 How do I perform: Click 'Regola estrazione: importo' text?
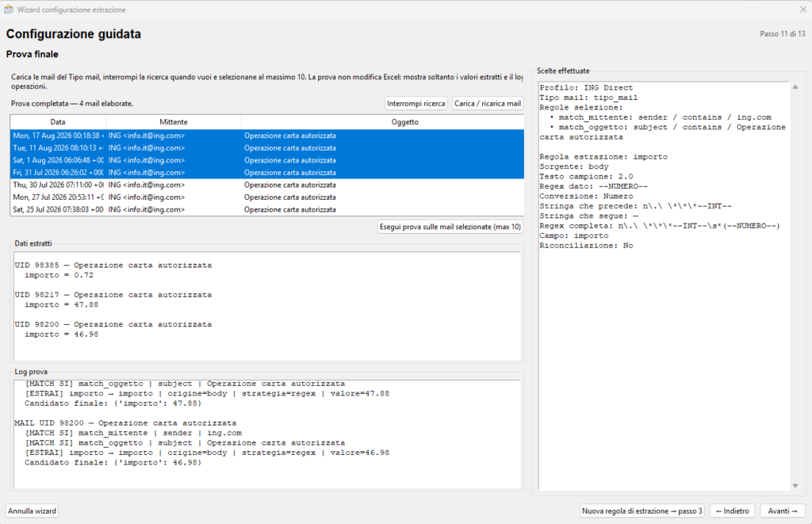pos(603,157)
